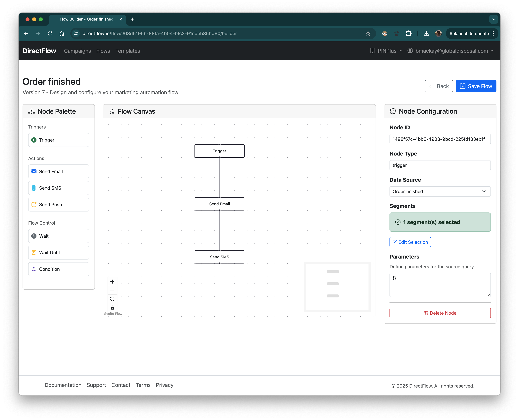
Task: Select the Send Email node on canvas
Action: (219, 204)
